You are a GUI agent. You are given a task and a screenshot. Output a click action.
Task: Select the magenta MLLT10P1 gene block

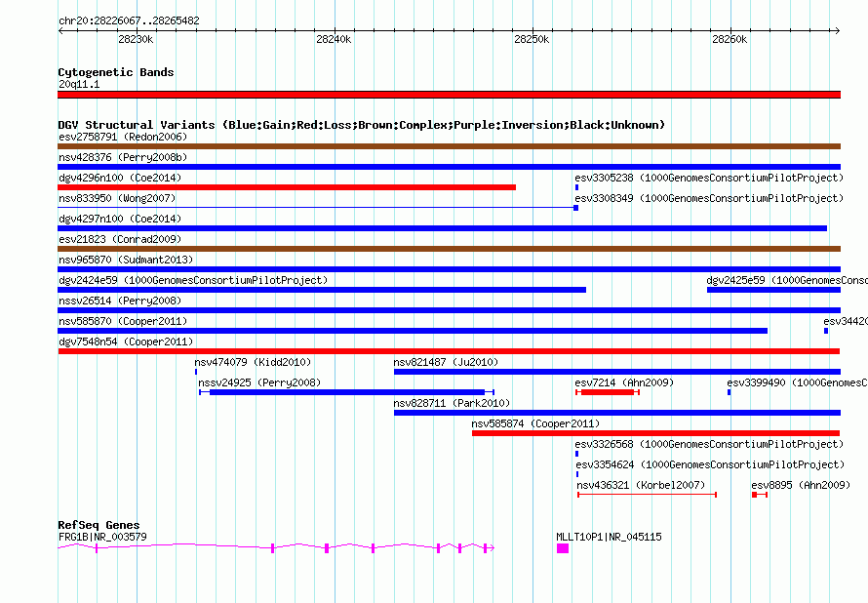(563, 548)
